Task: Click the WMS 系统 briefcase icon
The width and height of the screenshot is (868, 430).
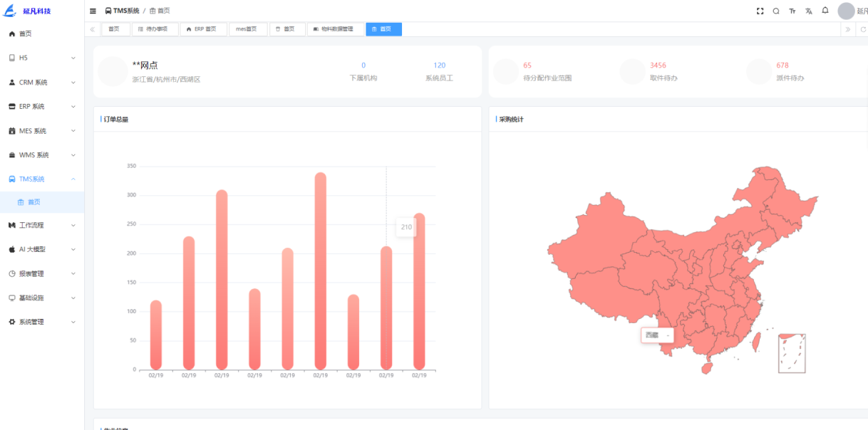Action: [11, 155]
